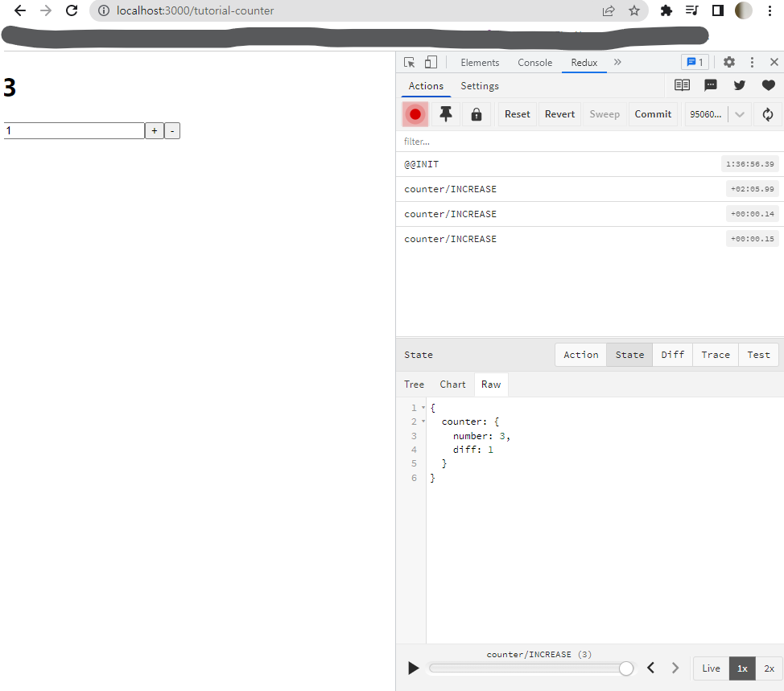
Task: Open the DevTools issues badge showing 1
Action: click(695, 63)
